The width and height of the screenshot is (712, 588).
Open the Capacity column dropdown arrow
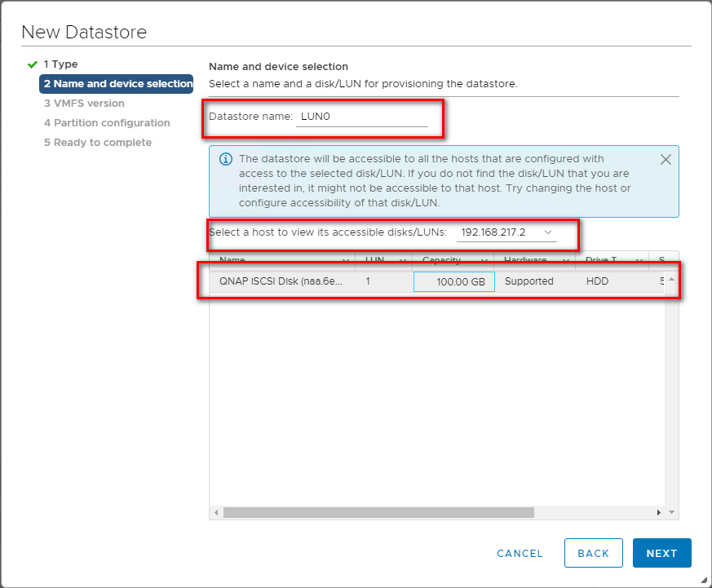(x=484, y=261)
